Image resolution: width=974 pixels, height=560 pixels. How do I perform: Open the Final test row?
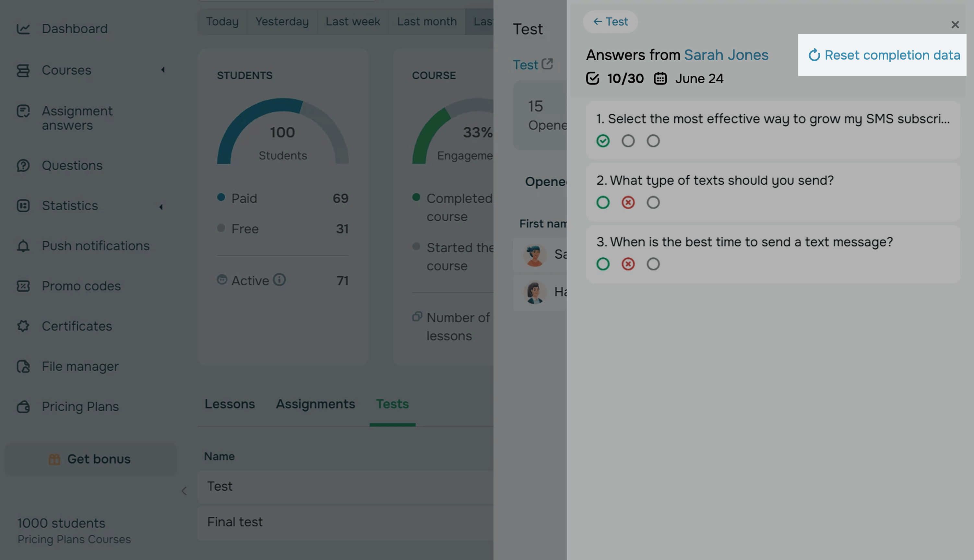pos(235,522)
